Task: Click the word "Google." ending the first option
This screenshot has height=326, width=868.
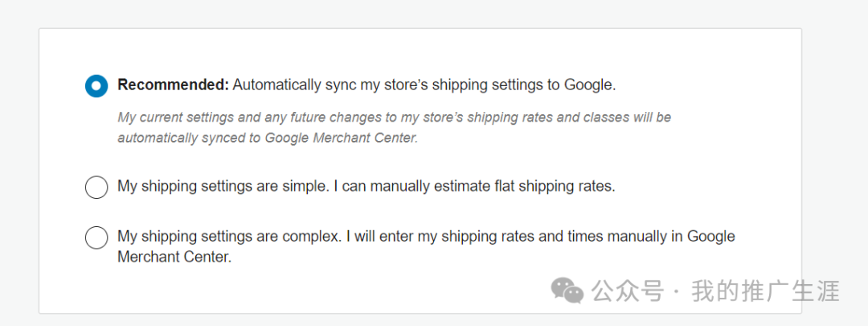Action: (x=590, y=85)
